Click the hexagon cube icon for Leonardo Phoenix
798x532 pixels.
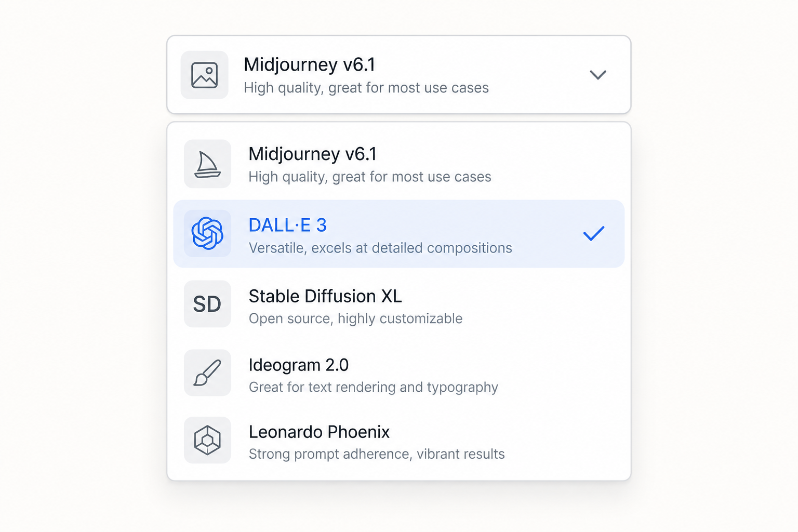pyautogui.click(x=207, y=440)
